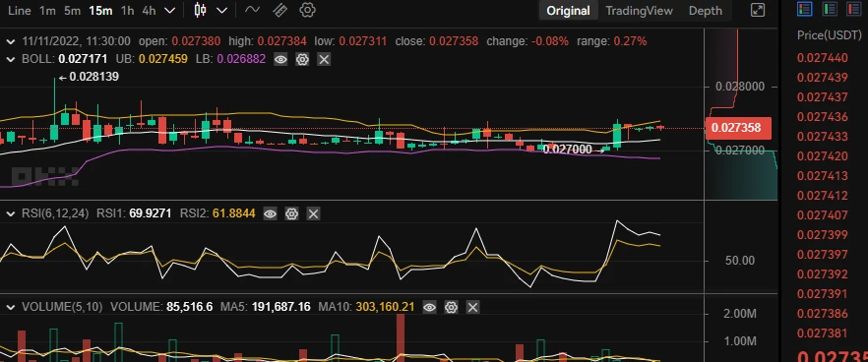Click the RSI(6,12,24) indicator label

55,213
